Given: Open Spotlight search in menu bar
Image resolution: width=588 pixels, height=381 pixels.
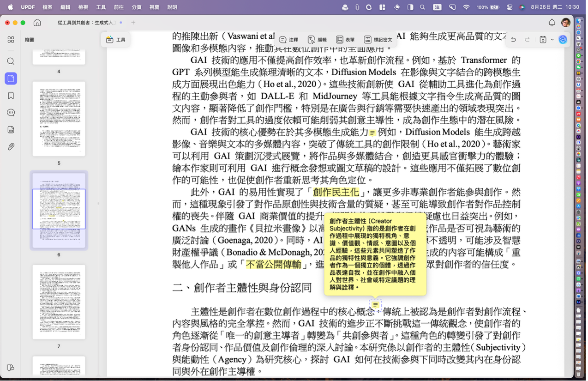Looking at the screenshot, I should 423,7.
